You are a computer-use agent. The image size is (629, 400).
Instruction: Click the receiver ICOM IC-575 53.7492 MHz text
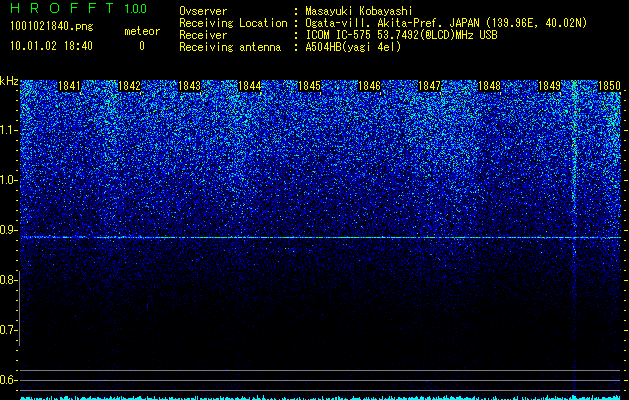point(401,35)
